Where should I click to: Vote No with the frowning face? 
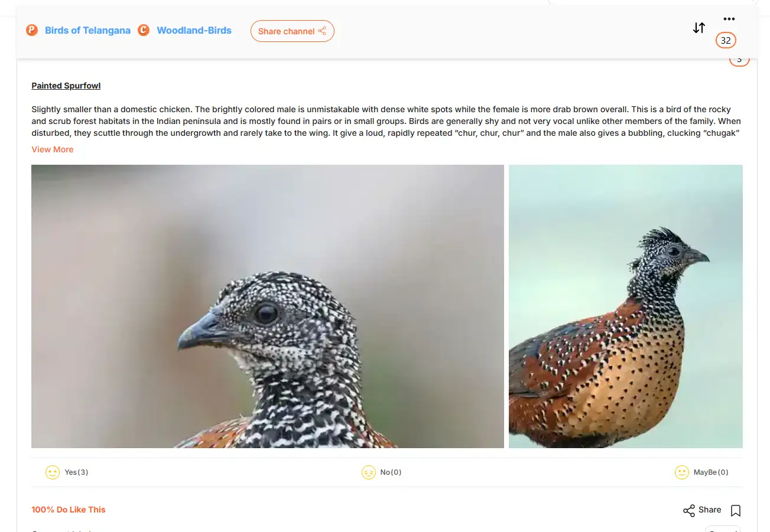tap(369, 472)
